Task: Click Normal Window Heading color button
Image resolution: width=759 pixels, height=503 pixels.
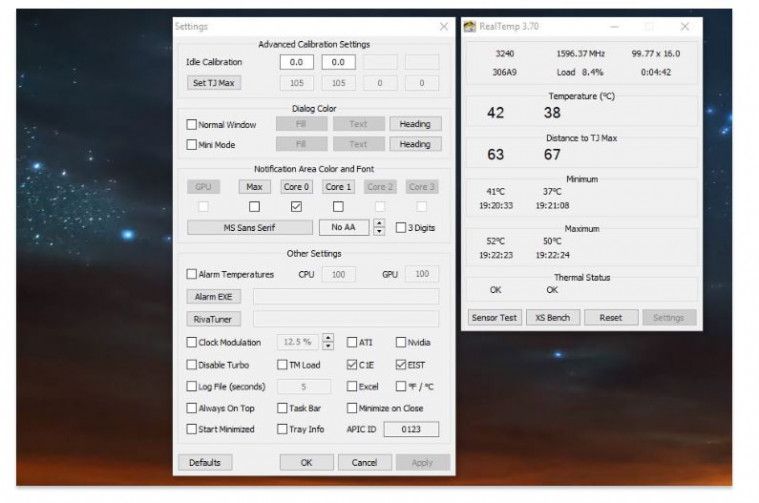Action: click(415, 124)
